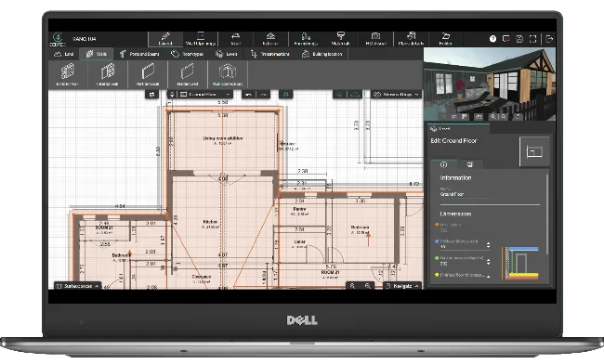Expand the Surface areas panel
604x364 pixels.
coord(78,286)
